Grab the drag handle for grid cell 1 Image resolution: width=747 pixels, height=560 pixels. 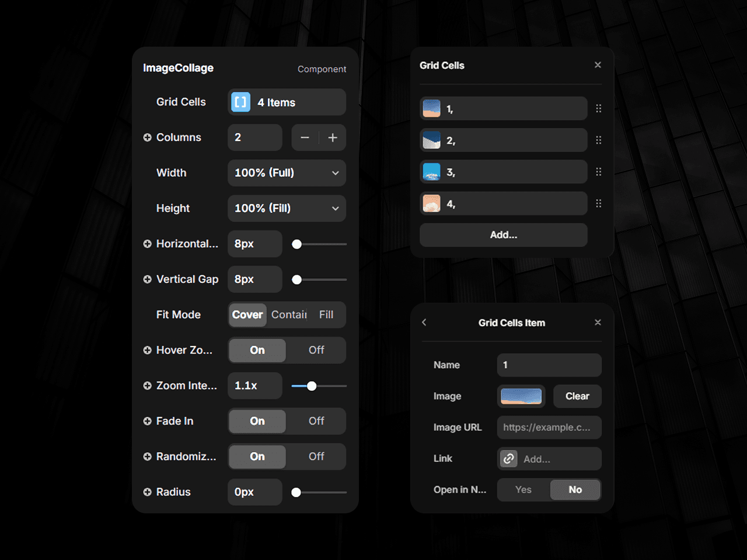pyautogui.click(x=598, y=108)
